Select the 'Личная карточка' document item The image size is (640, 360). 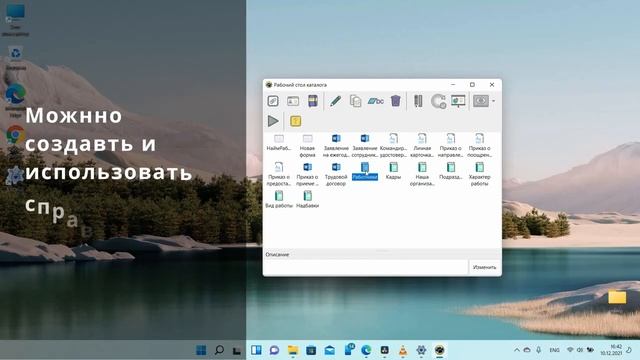[x=422, y=146]
